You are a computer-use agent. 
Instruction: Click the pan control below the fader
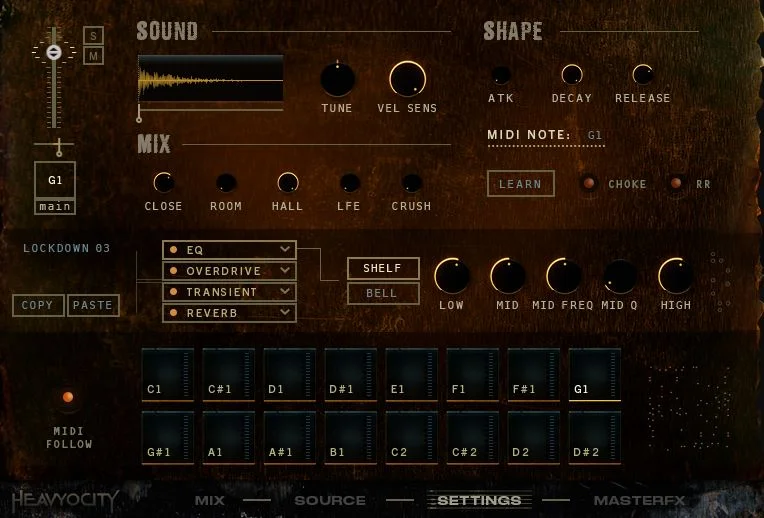coord(59,146)
